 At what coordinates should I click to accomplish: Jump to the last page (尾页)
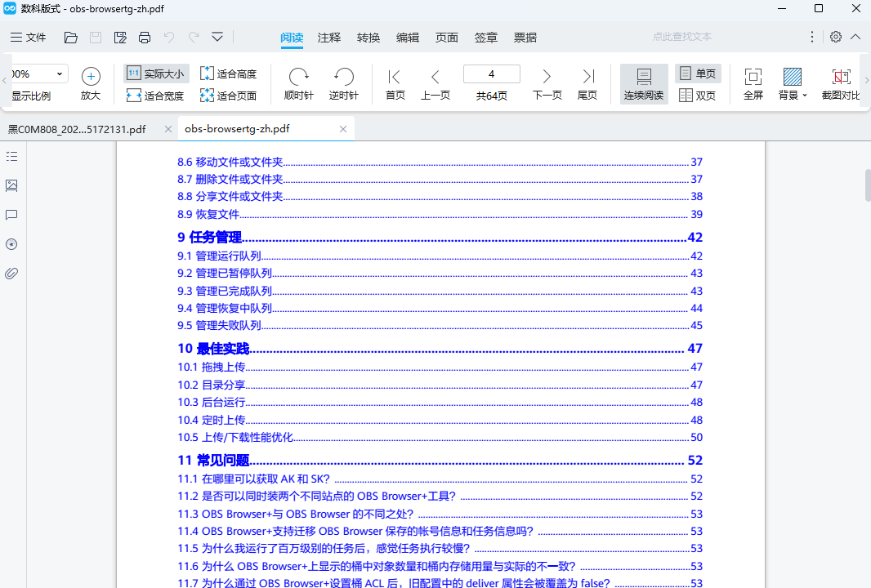(x=587, y=84)
